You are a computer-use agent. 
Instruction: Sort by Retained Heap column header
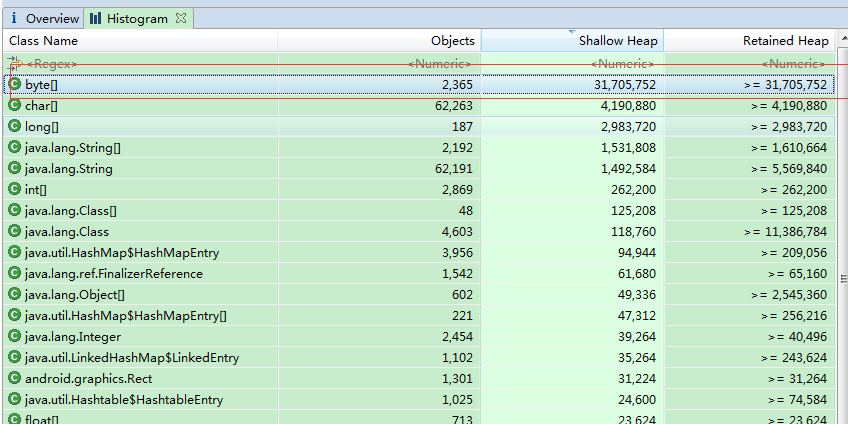click(750, 41)
